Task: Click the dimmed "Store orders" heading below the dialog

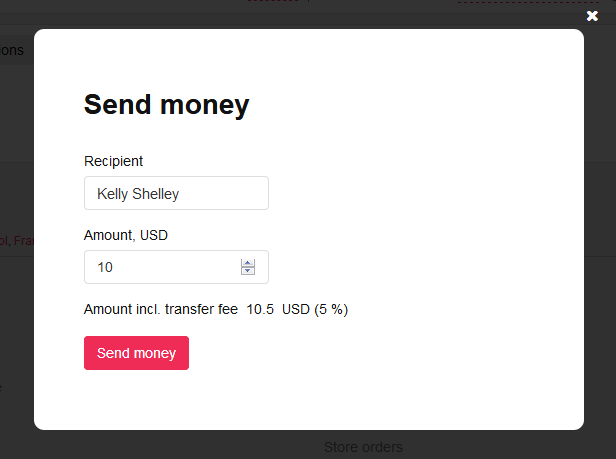Action: (363, 447)
